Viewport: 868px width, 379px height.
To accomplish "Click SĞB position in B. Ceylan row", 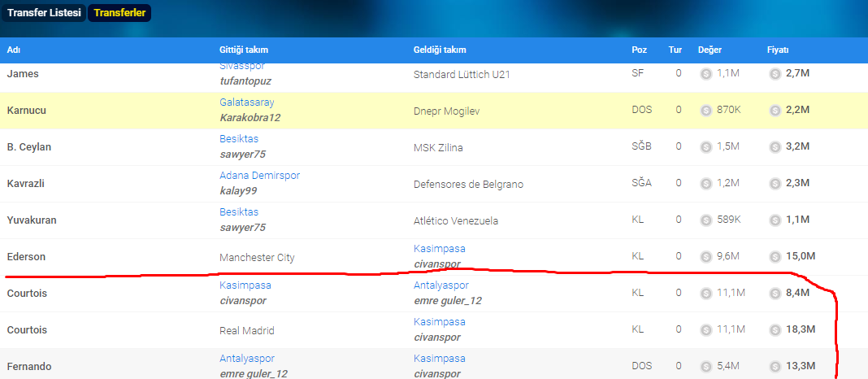I will (x=641, y=147).
